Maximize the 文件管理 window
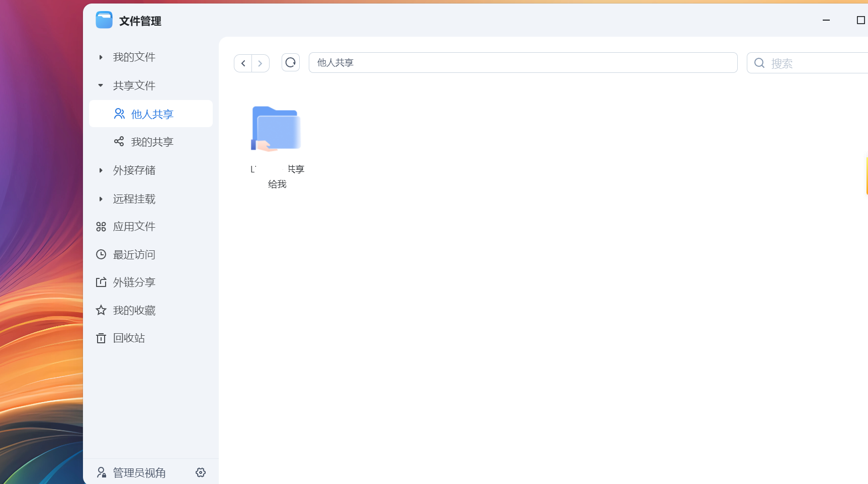868x484 pixels. pyautogui.click(x=860, y=20)
